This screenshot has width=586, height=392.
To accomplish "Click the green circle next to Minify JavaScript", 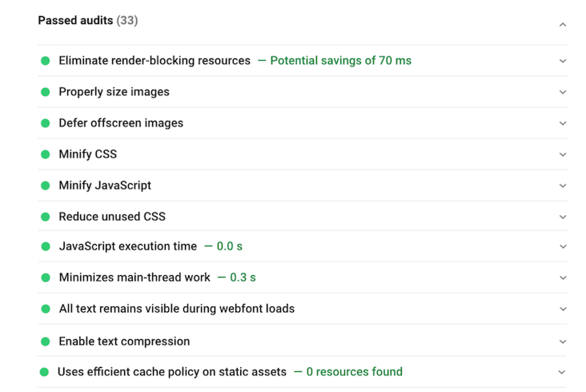I will (45, 186).
